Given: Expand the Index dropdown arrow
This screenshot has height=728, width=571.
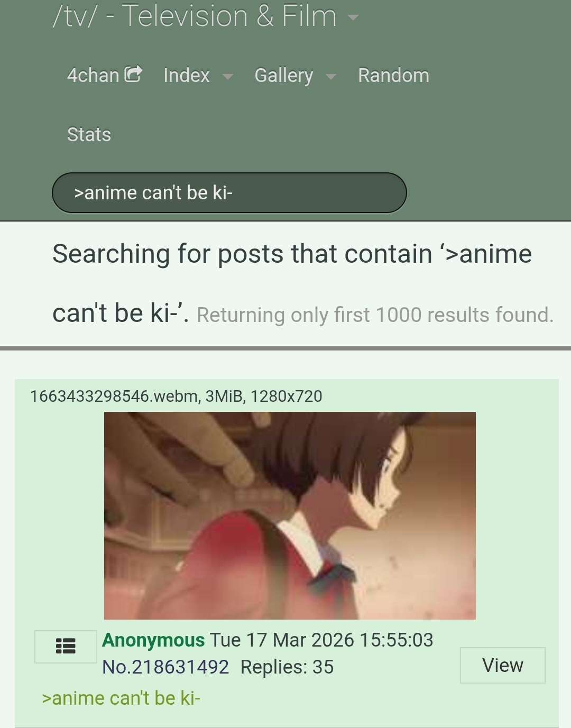Looking at the screenshot, I should [x=228, y=77].
